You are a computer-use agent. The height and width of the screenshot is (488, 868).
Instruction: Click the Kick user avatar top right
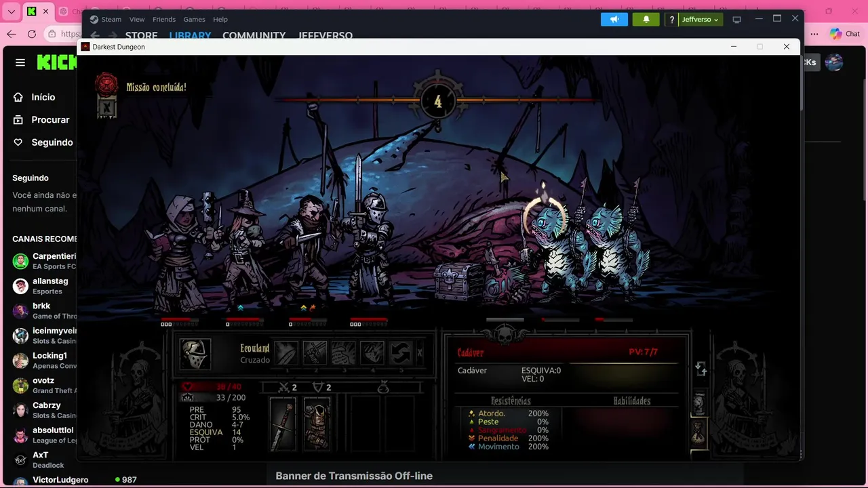[834, 62]
